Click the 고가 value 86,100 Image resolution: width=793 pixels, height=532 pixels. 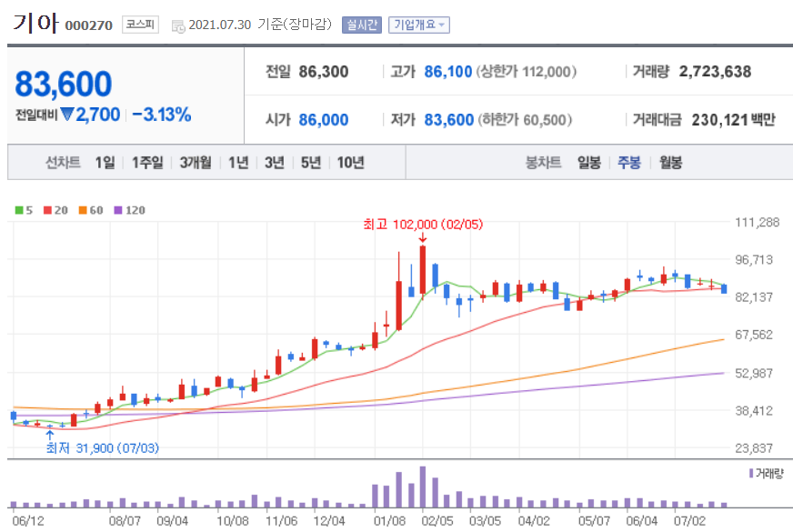(448, 72)
